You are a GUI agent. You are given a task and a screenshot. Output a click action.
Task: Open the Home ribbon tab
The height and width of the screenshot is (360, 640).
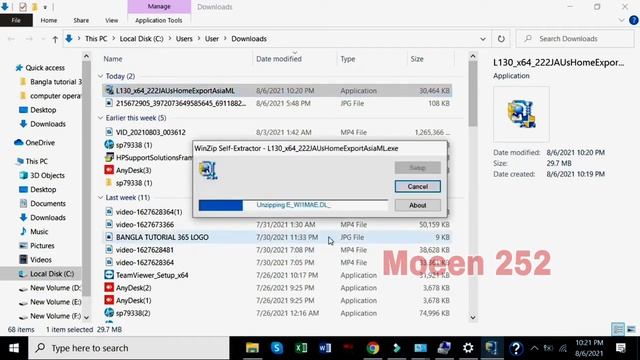coord(49,20)
